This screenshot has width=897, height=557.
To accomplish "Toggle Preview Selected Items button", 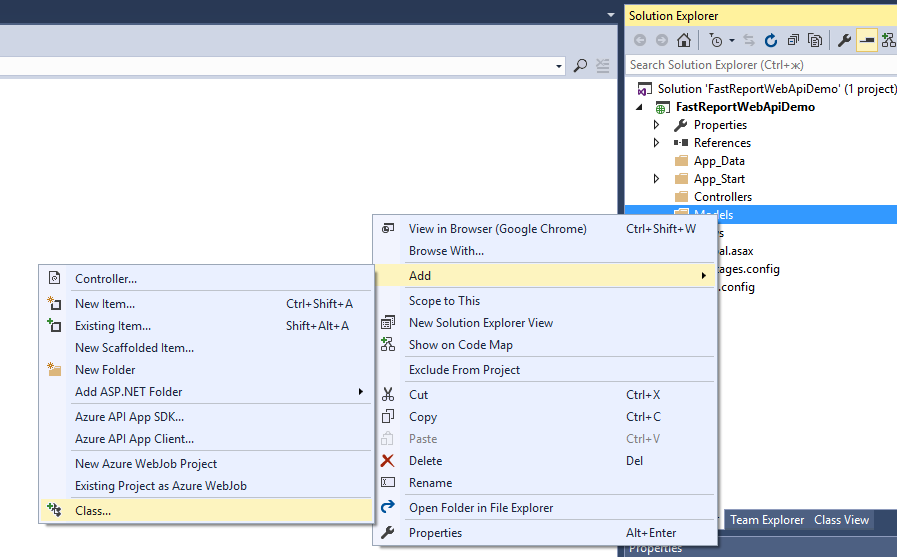I will tap(867, 40).
